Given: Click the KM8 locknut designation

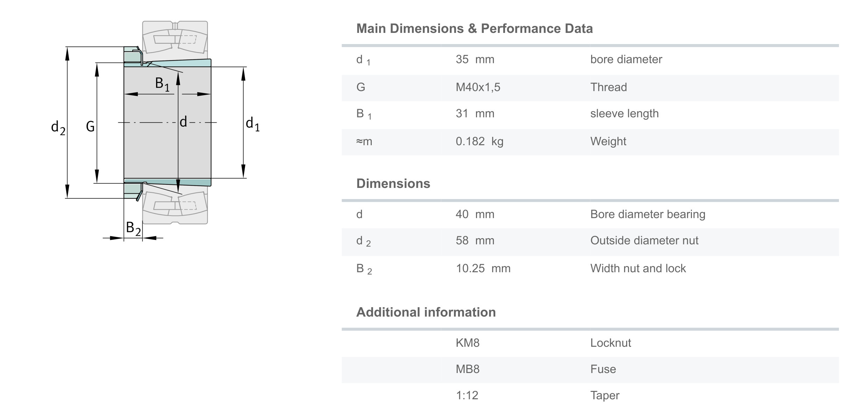Looking at the screenshot, I should point(467,343).
